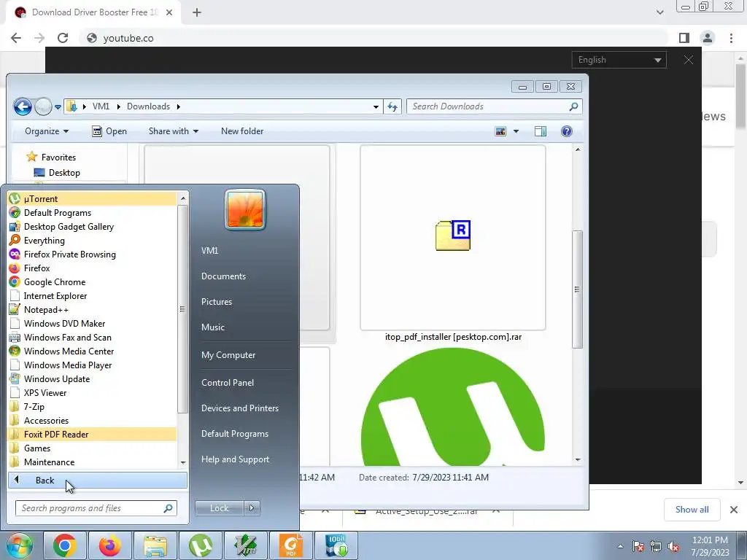Screen dimensions: 747x560
Task: Open Chrome from the taskbar
Action: coord(65,545)
